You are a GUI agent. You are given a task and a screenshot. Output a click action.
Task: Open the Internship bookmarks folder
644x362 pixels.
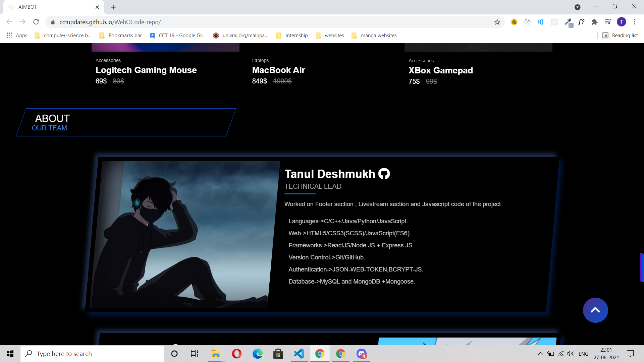point(292,36)
